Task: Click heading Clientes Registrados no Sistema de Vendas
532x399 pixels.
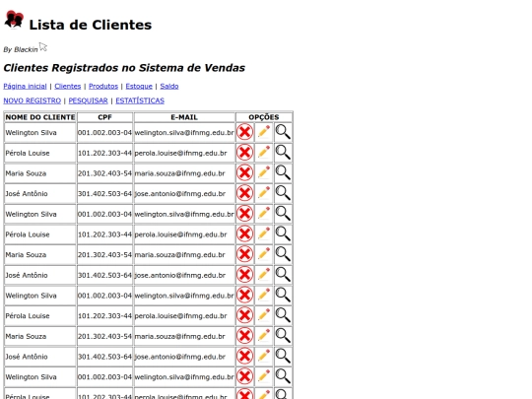Action: coord(124,68)
